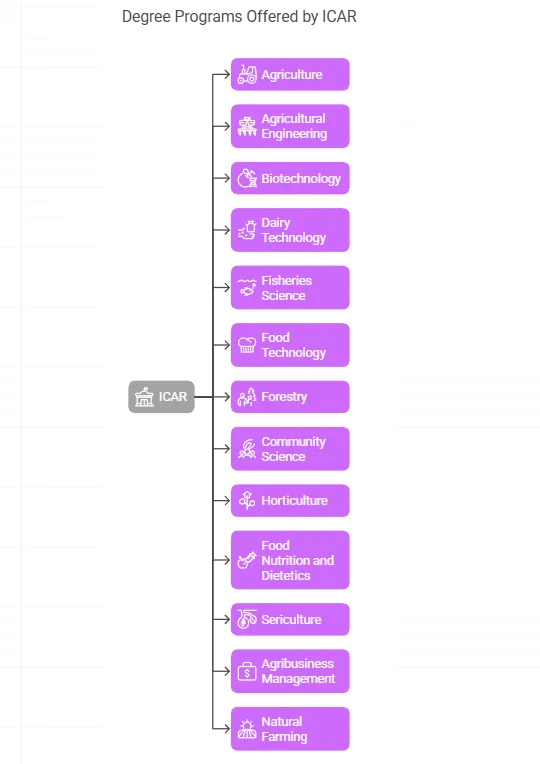Open the Natural Farming node
The height and width of the screenshot is (764, 540).
pos(290,729)
